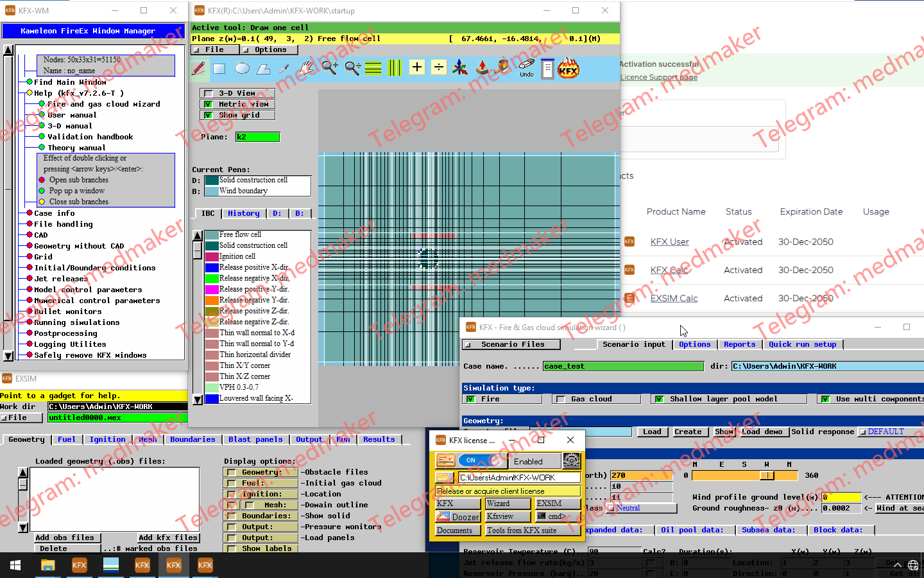Viewport: 924px width, 578px height.
Task: Toggle the Shallow layer pool model checkbox
Action: pyautogui.click(x=659, y=399)
